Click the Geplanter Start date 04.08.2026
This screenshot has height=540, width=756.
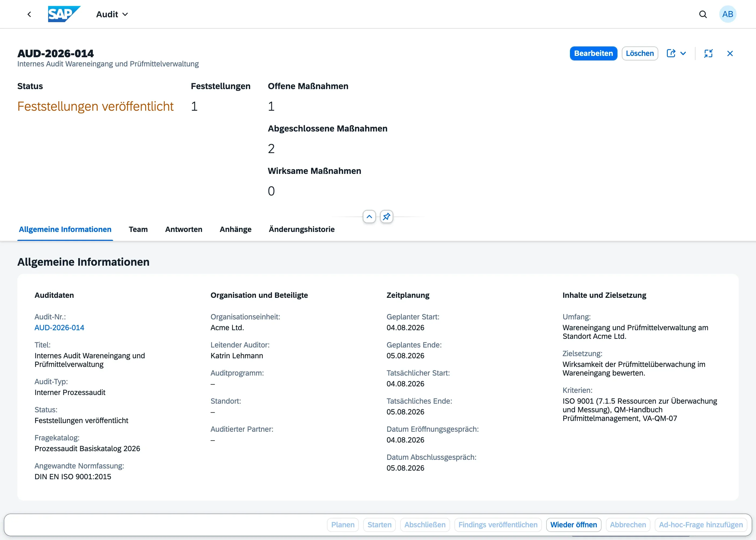pos(405,328)
